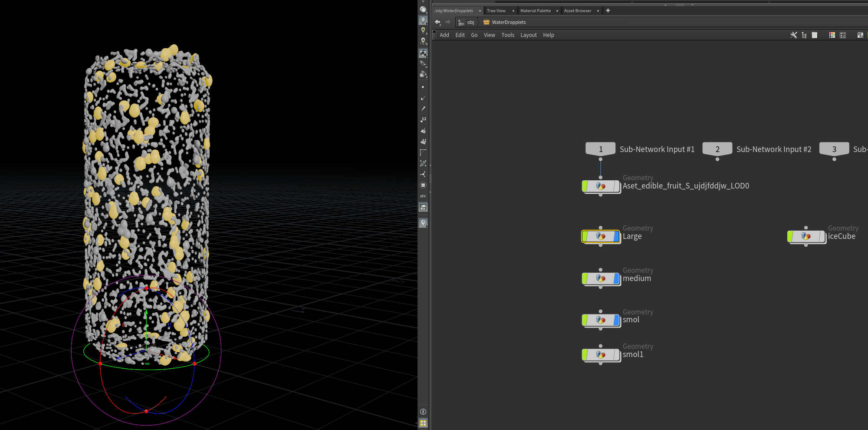The width and height of the screenshot is (868, 430).
Task: Toggle the abc text display icon
Action: pyautogui.click(x=423, y=196)
